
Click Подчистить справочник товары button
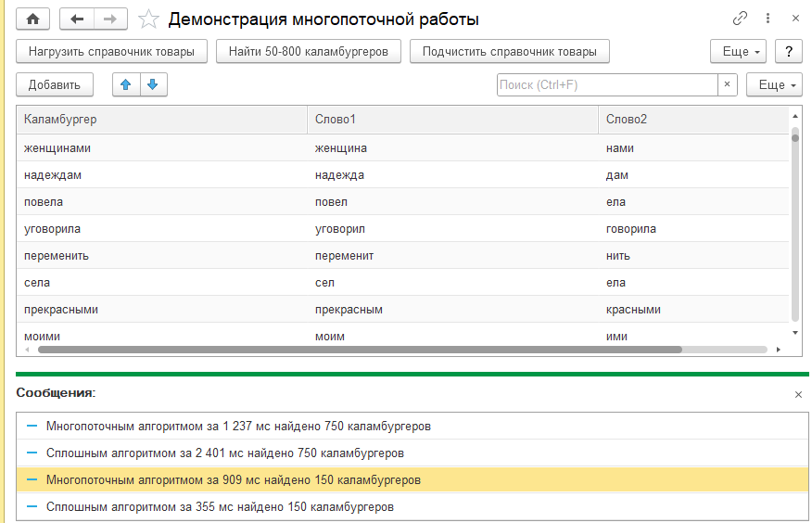[510, 51]
